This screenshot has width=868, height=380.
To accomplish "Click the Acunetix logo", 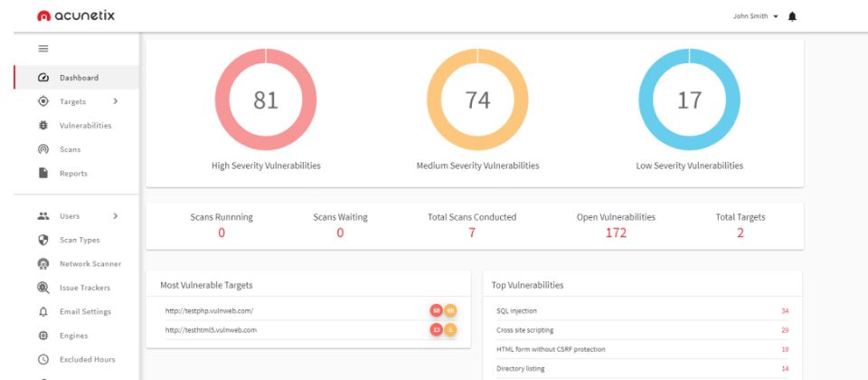I will point(76,16).
